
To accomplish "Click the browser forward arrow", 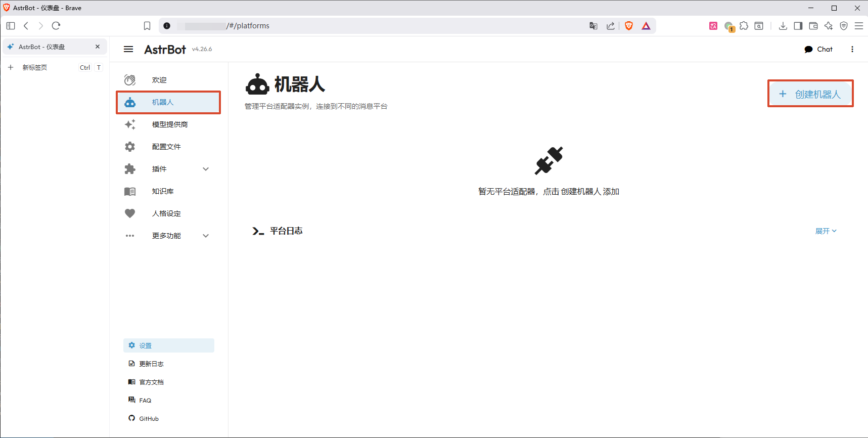I will point(41,26).
